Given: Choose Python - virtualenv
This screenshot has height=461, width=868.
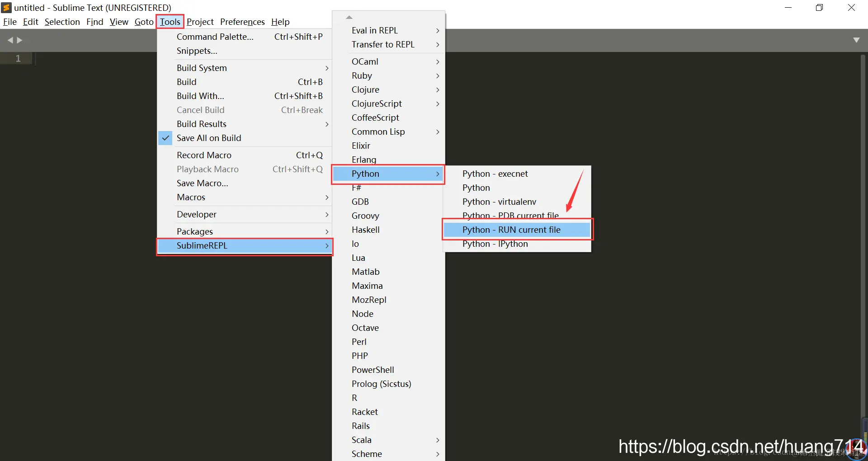Looking at the screenshot, I should pyautogui.click(x=517, y=202).
